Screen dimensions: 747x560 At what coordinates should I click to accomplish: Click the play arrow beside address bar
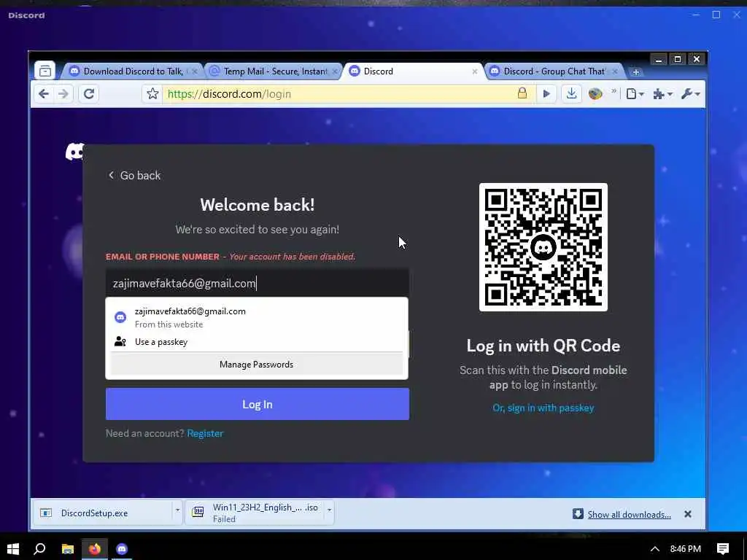click(x=546, y=94)
